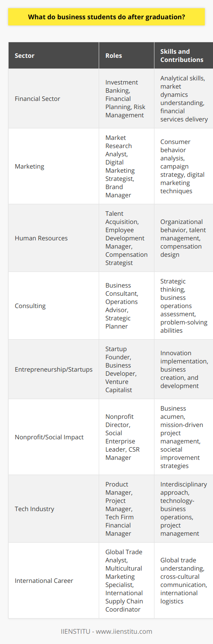Click Skills and Contributions column header
Viewport: 213px width, 644px height.
point(183,56)
